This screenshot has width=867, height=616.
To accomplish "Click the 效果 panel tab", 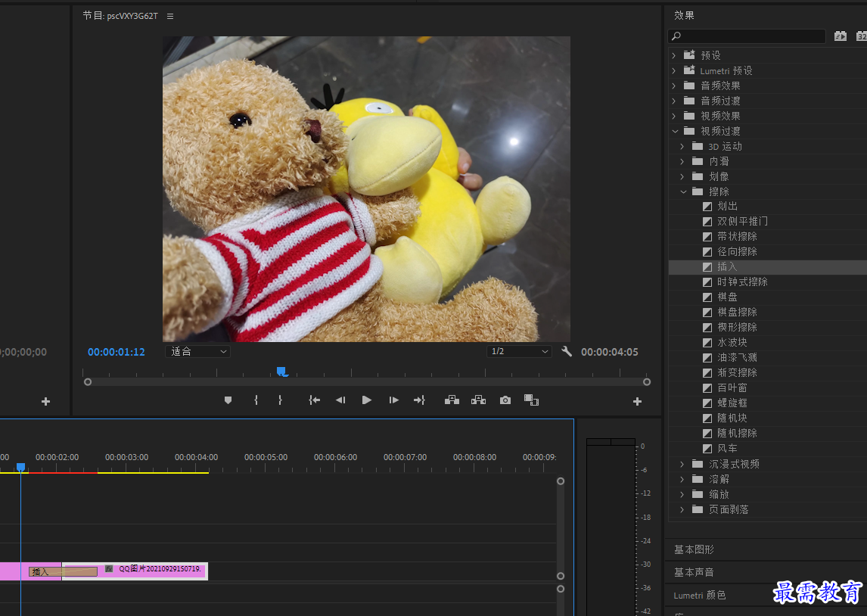I will [684, 15].
